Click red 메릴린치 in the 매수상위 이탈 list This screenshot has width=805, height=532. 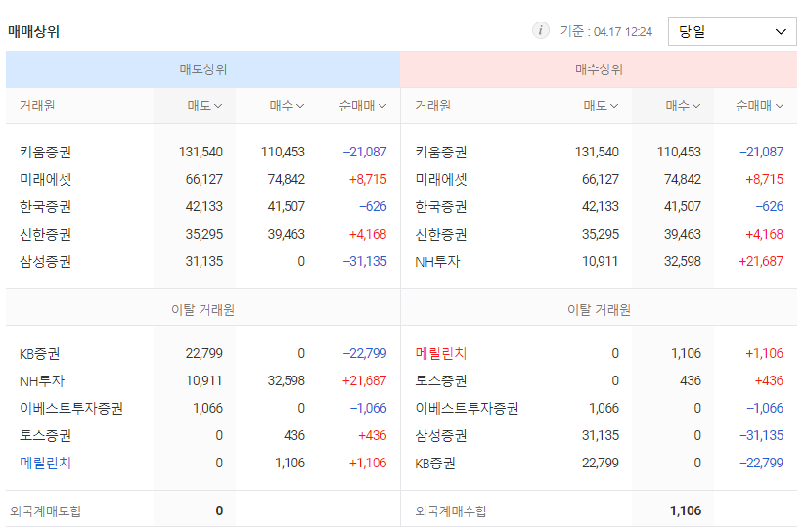point(441,354)
